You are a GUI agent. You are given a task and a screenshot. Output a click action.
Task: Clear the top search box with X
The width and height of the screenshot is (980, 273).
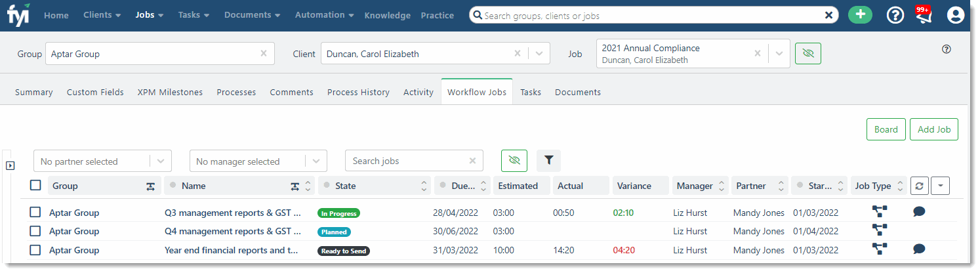(x=829, y=15)
